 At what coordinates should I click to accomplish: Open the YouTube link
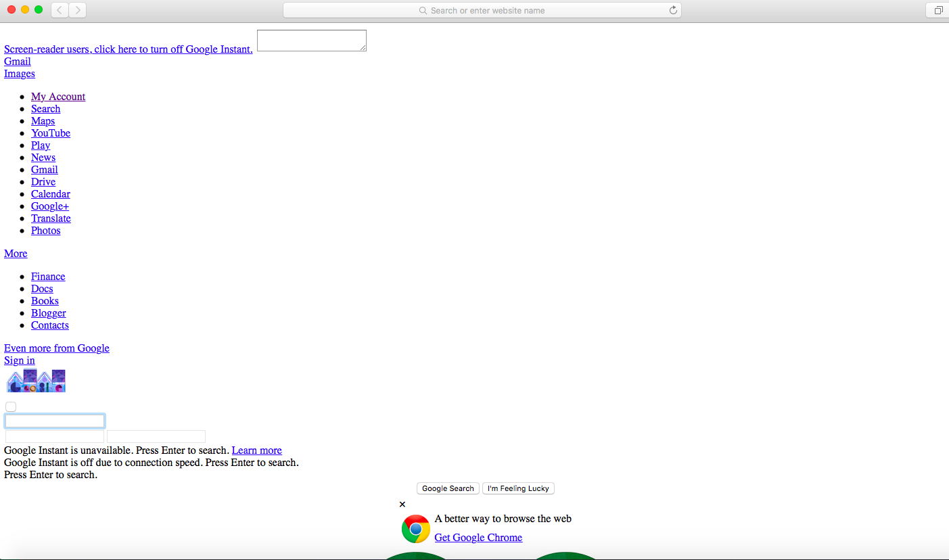pos(51,133)
